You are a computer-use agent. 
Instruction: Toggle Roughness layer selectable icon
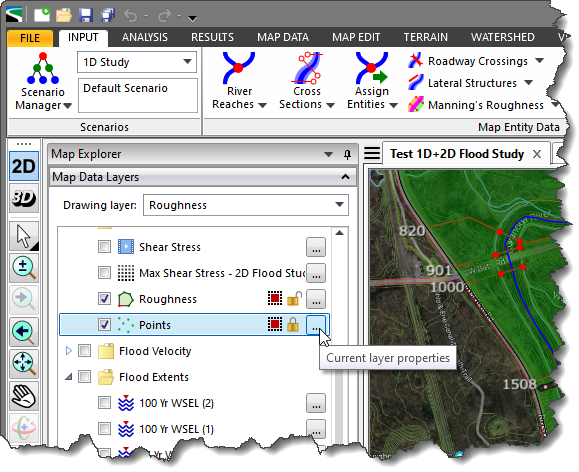(x=274, y=299)
